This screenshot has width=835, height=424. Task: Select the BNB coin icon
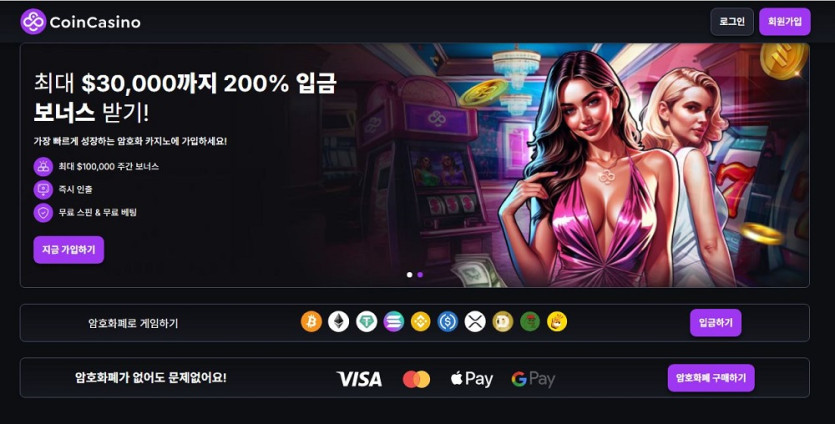pyautogui.click(x=420, y=322)
